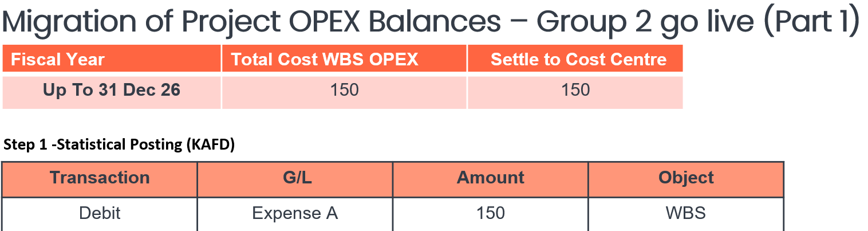Click the 'WBS' object cell
Viewport: 868px width, 231px height.
685,213
